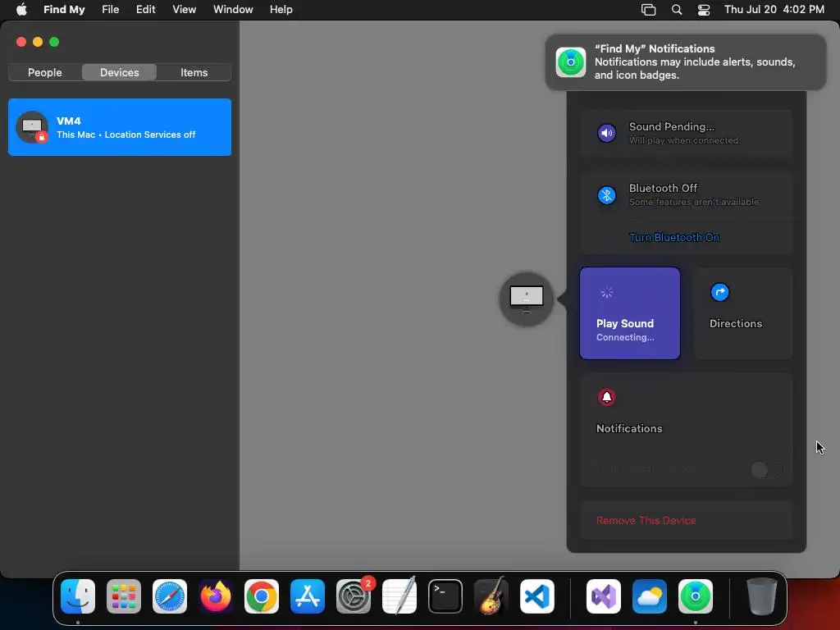The height and width of the screenshot is (630, 840).
Task: Switch to the People tab
Action: coord(45,72)
